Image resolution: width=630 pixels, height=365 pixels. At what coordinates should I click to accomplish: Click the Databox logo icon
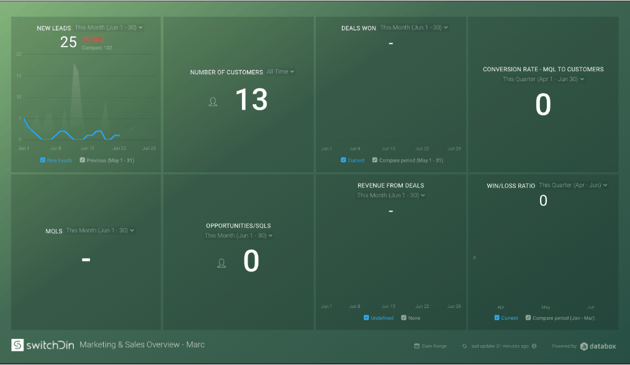[584, 346]
